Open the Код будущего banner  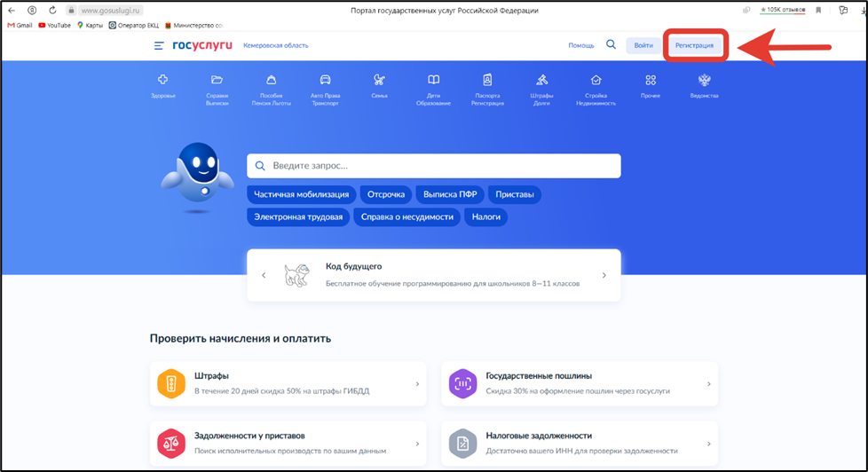point(433,275)
